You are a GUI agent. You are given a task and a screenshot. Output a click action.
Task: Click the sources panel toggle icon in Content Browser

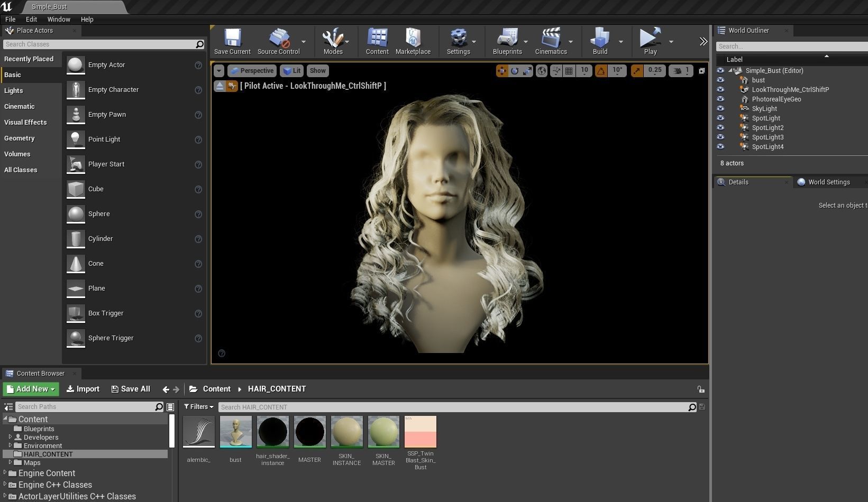[8, 407]
